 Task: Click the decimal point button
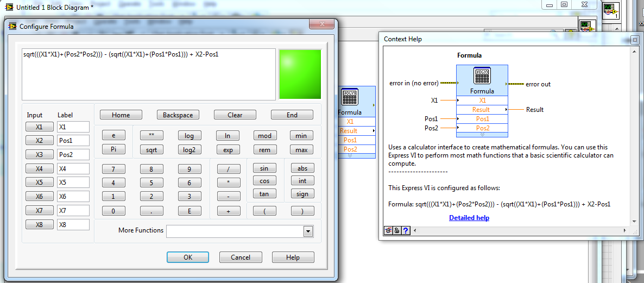(151, 211)
